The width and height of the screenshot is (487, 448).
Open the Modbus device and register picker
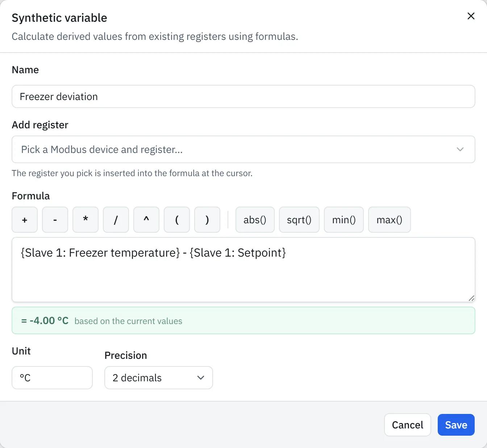(x=243, y=149)
